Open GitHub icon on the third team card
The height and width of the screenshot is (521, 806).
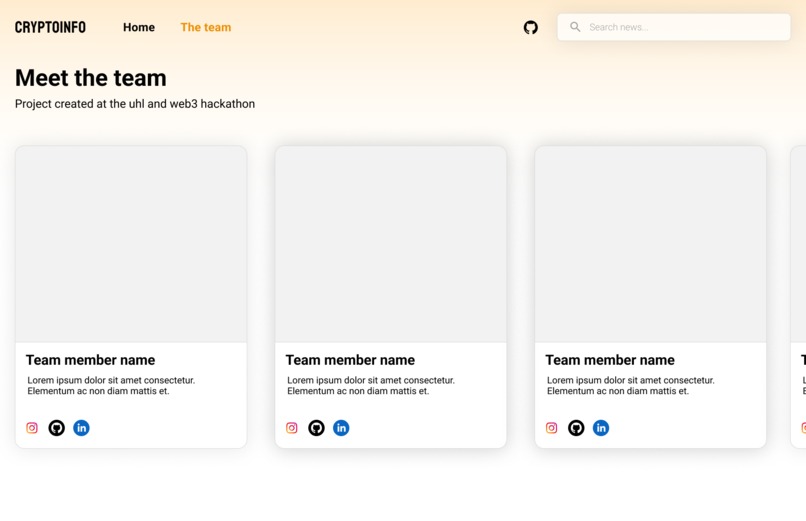point(576,427)
